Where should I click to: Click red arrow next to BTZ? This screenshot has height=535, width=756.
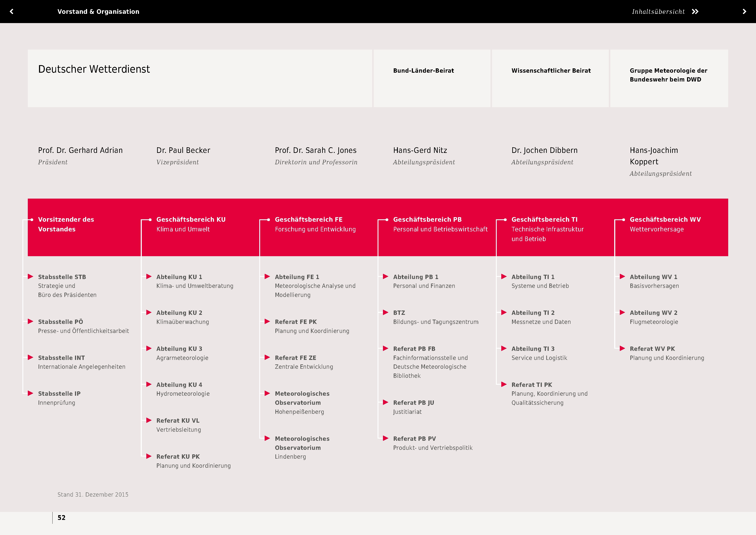(386, 312)
